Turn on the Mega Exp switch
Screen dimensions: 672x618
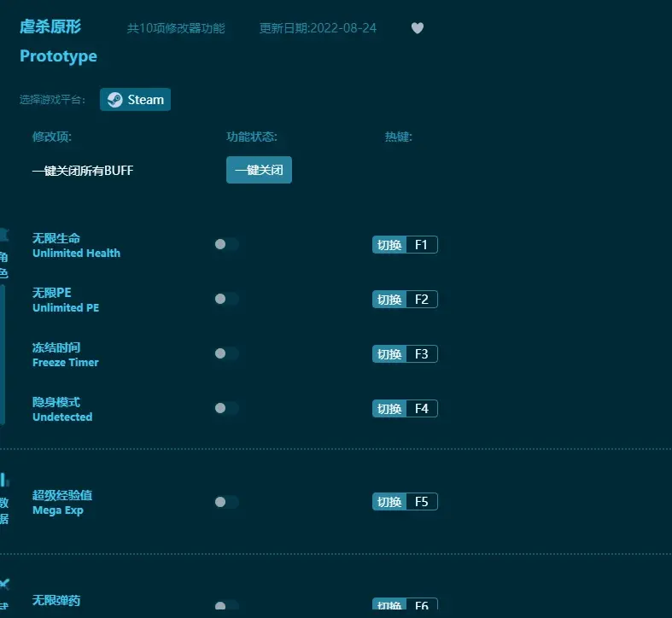pyautogui.click(x=226, y=502)
